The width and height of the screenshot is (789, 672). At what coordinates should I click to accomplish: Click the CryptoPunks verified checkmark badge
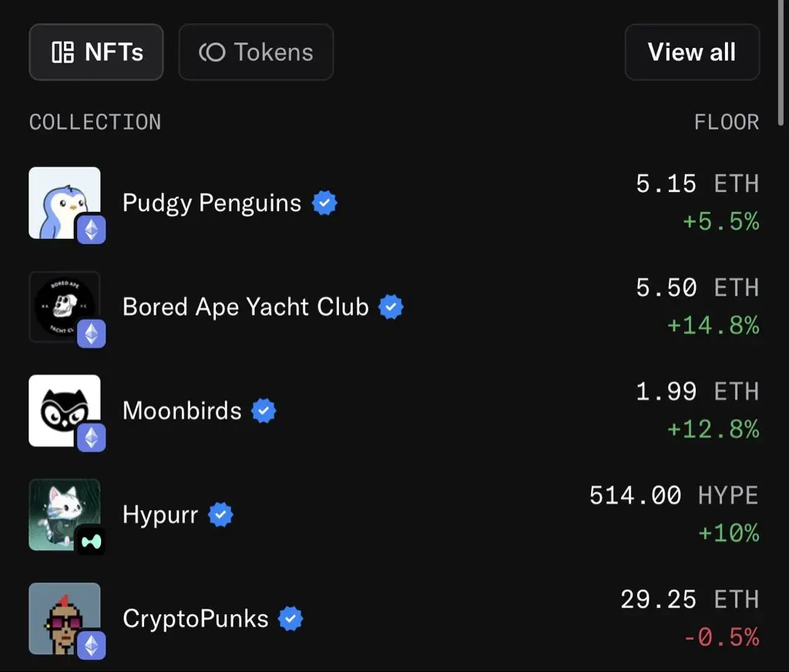pyautogui.click(x=290, y=619)
